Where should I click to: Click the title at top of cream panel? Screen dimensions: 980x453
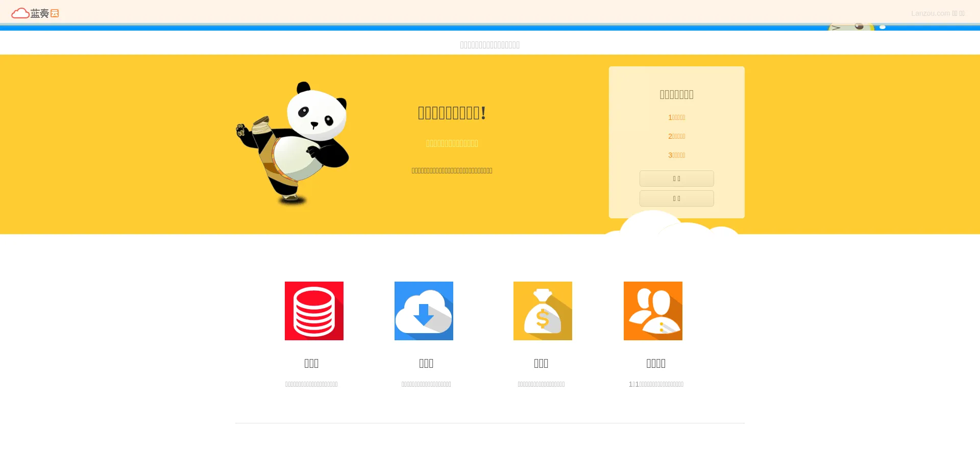(677, 94)
